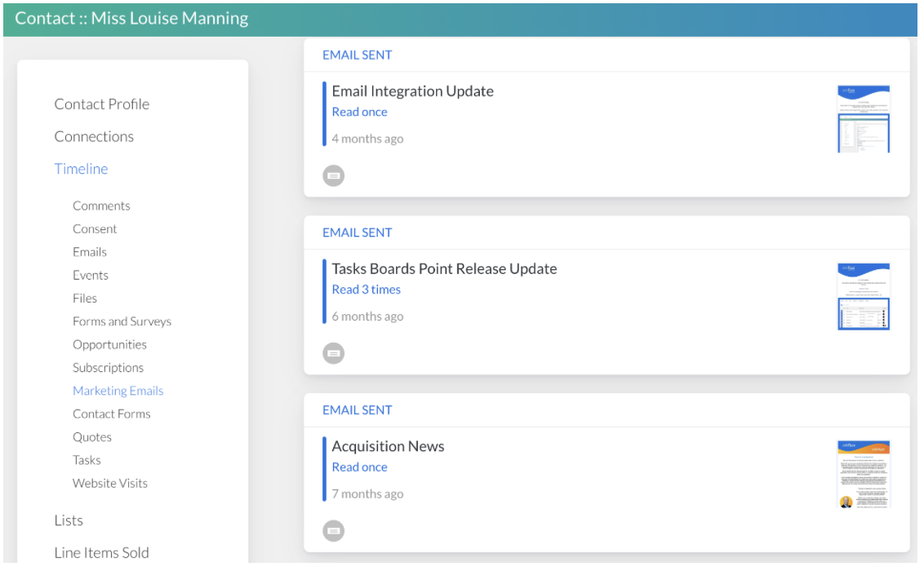This screenshot has width=924, height=571.
Task: Open the Email Integration Update title
Action: tap(412, 91)
